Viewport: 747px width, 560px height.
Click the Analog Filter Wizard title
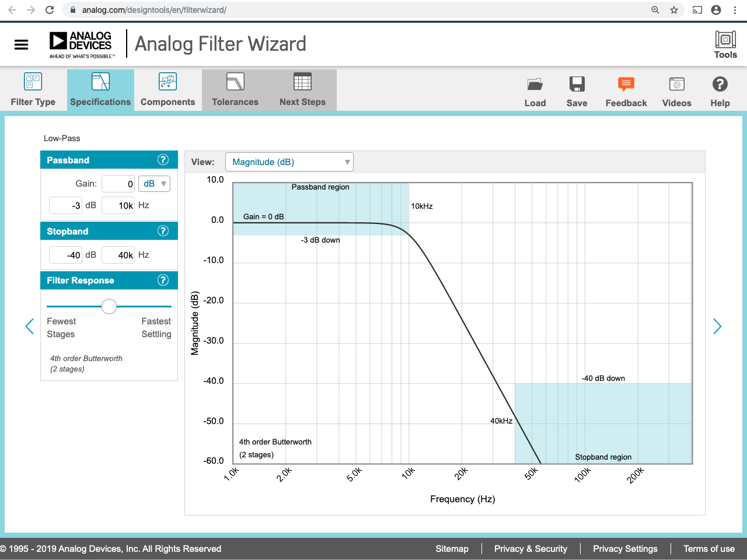221,44
